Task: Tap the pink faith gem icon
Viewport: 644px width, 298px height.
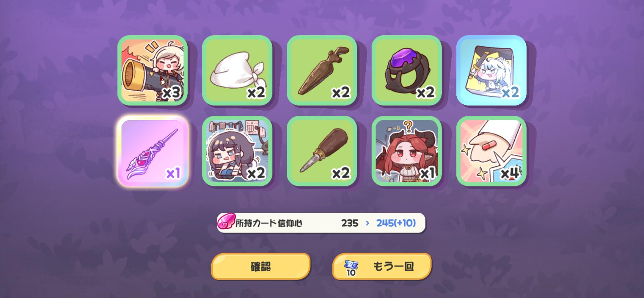Action: 226,223
